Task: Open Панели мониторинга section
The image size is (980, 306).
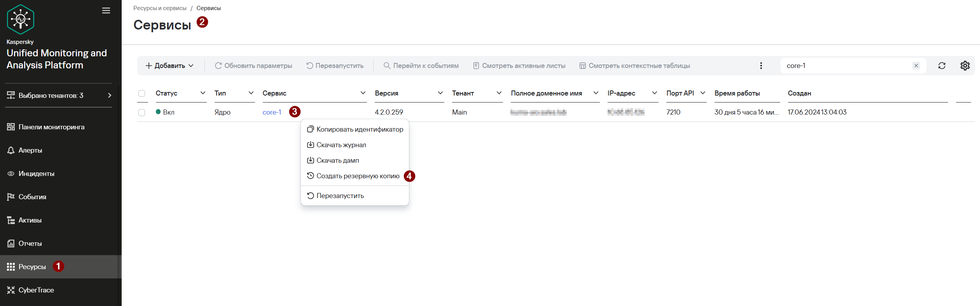Action: coord(61,127)
